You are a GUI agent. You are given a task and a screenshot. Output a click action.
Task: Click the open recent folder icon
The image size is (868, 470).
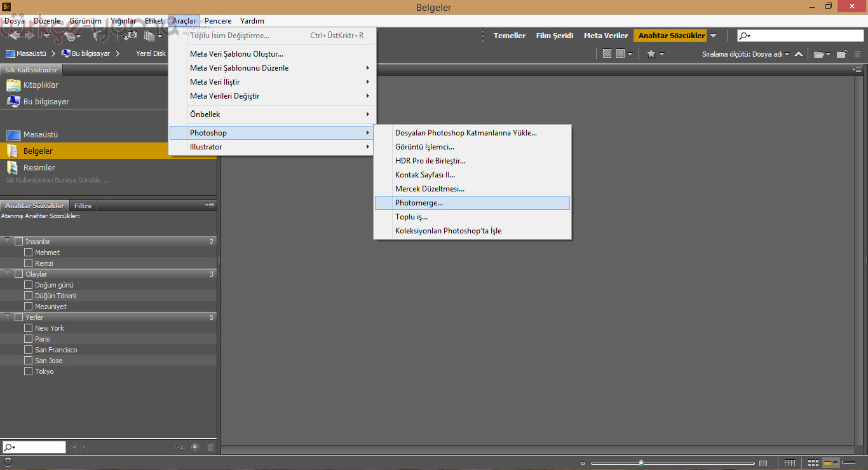click(x=818, y=54)
